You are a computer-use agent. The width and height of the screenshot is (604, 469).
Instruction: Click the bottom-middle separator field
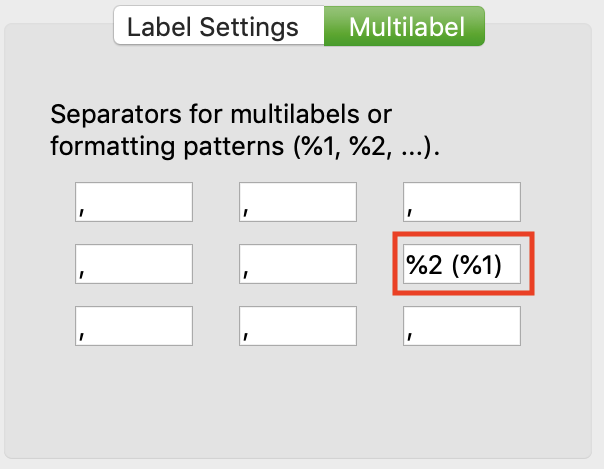pos(298,326)
